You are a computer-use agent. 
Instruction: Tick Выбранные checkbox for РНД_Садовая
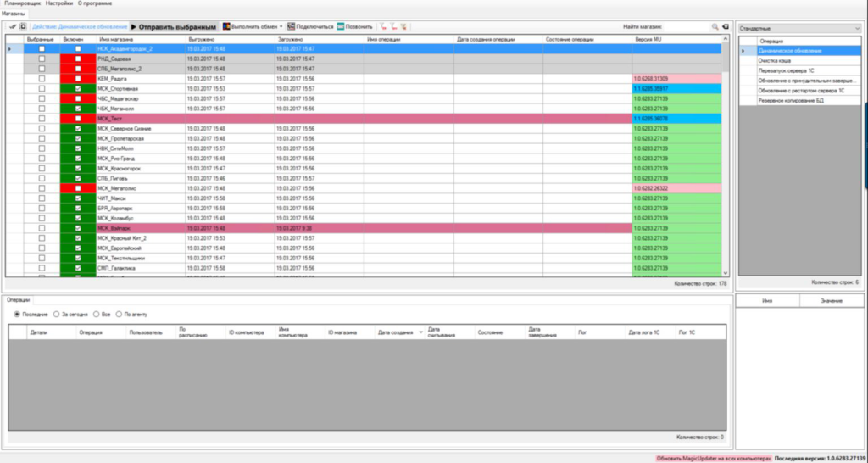(42, 59)
